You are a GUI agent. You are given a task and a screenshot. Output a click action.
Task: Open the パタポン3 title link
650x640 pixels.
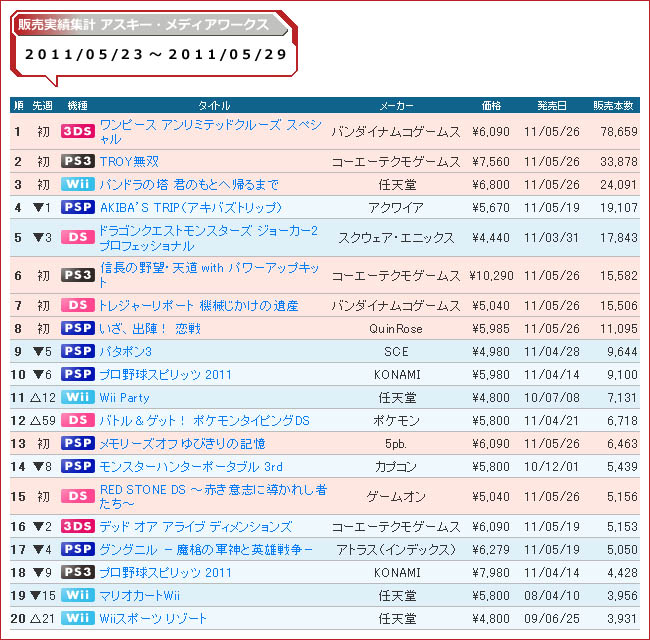(126, 352)
